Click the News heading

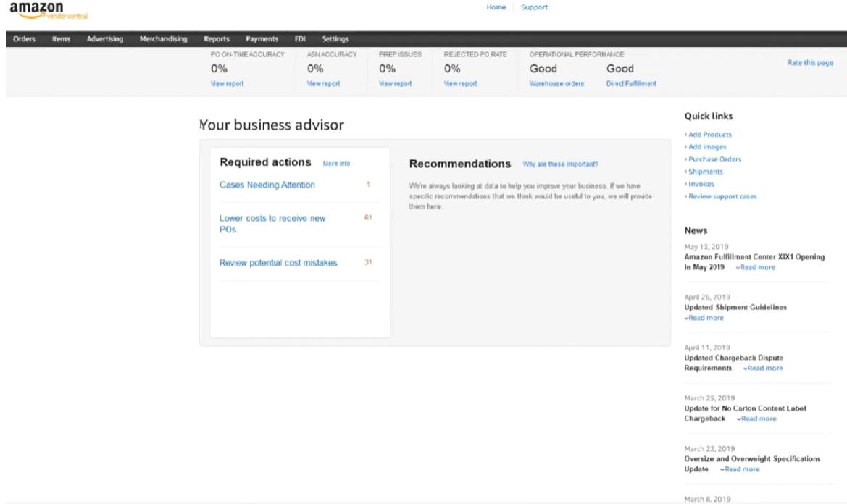[696, 230]
